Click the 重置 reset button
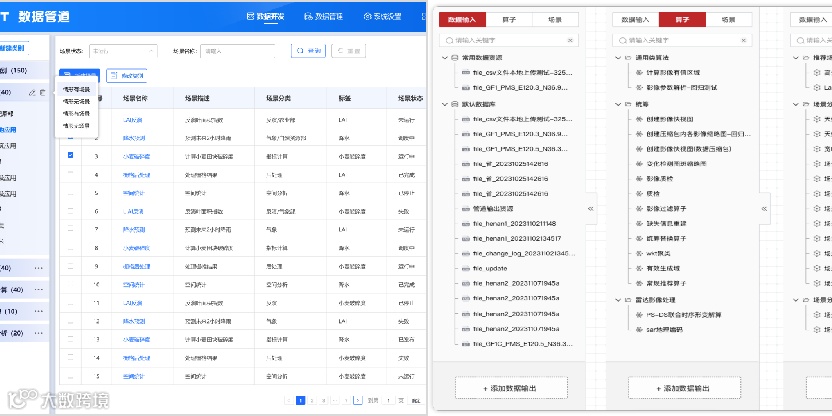This screenshot has width=832, height=416. click(x=349, y=51)
